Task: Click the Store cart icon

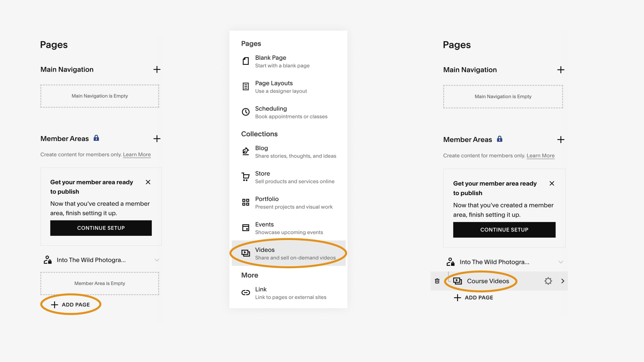Action: pyautogui.click(x=246, y=177)
